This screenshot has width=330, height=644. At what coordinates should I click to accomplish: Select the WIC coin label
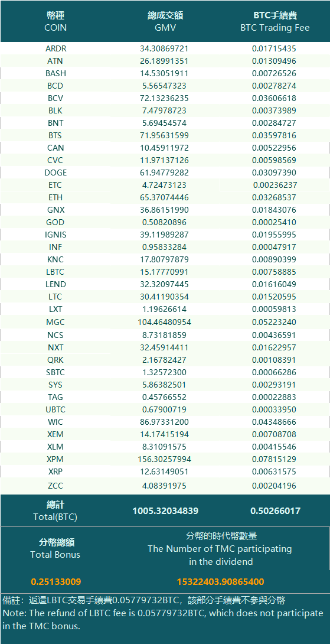[55, 422]
